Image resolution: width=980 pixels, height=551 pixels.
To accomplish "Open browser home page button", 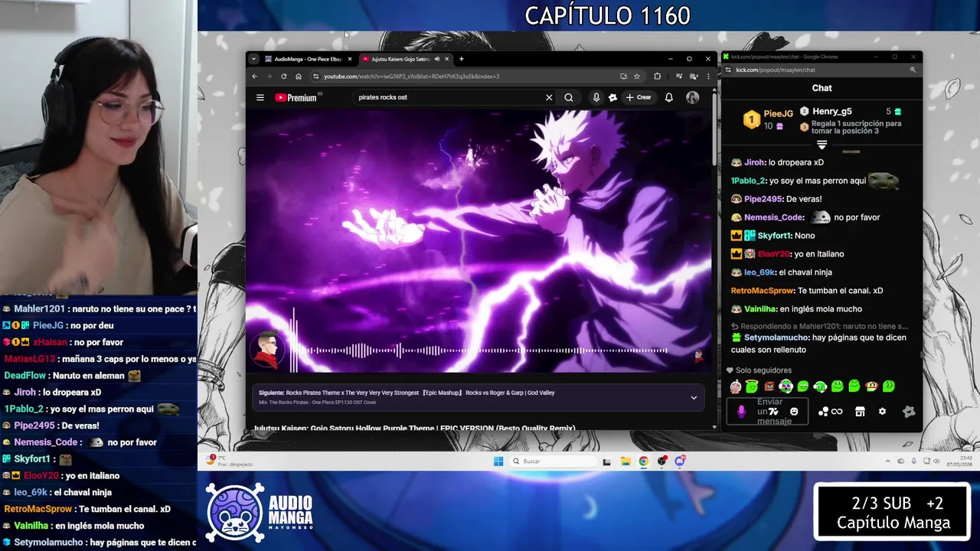I will pos(299,76).
